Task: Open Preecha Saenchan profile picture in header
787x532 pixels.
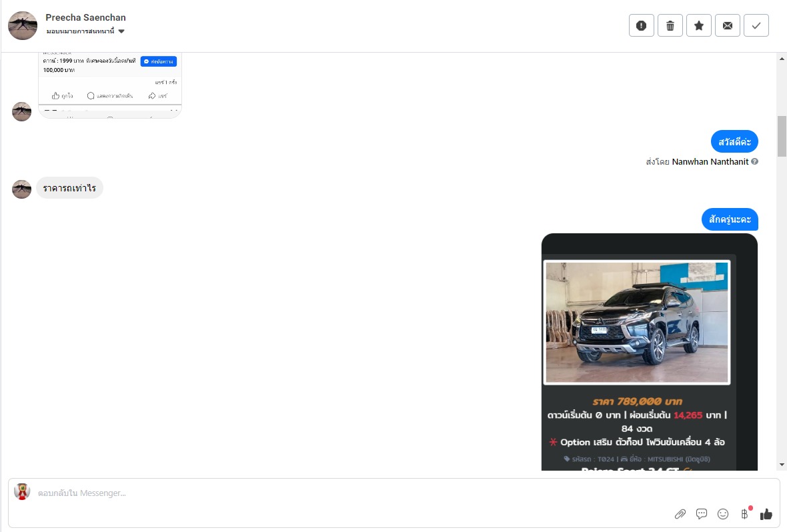Action: (23, 25)
